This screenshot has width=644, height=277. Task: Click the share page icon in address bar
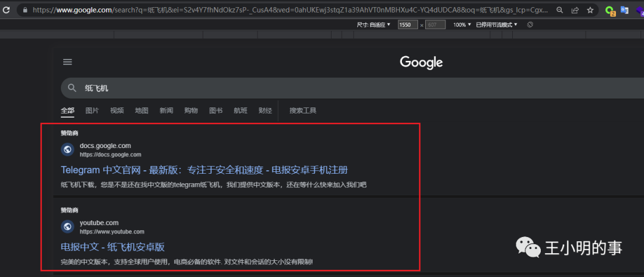(575, 10)
